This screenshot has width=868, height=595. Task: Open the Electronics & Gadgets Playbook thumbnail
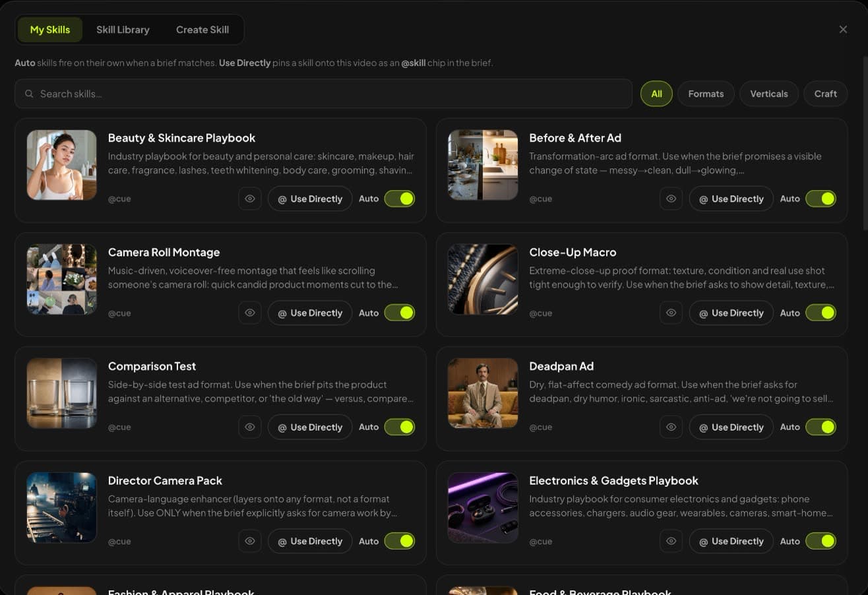pos(483,507)
